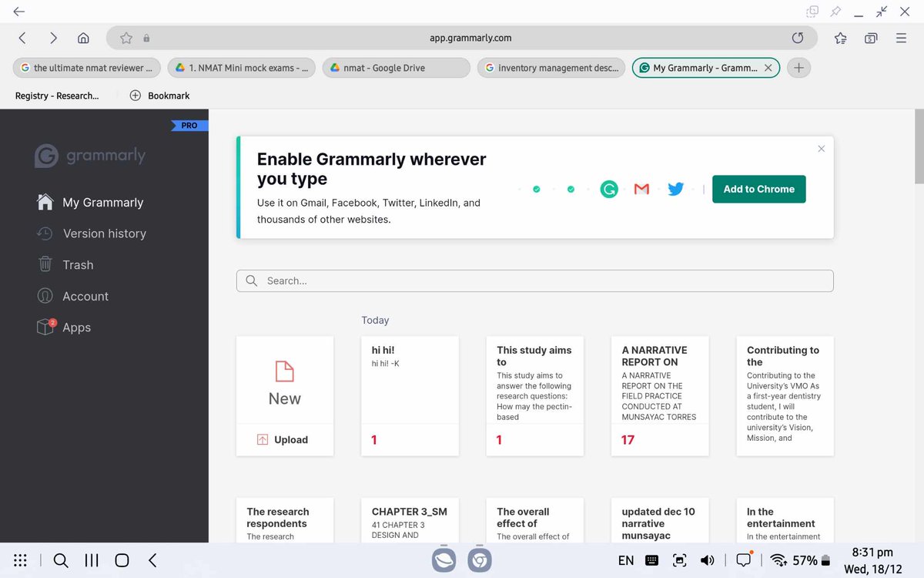Close the My Grammarly tab
Viewport: 924px width, 578px height.
pos(768,68)
